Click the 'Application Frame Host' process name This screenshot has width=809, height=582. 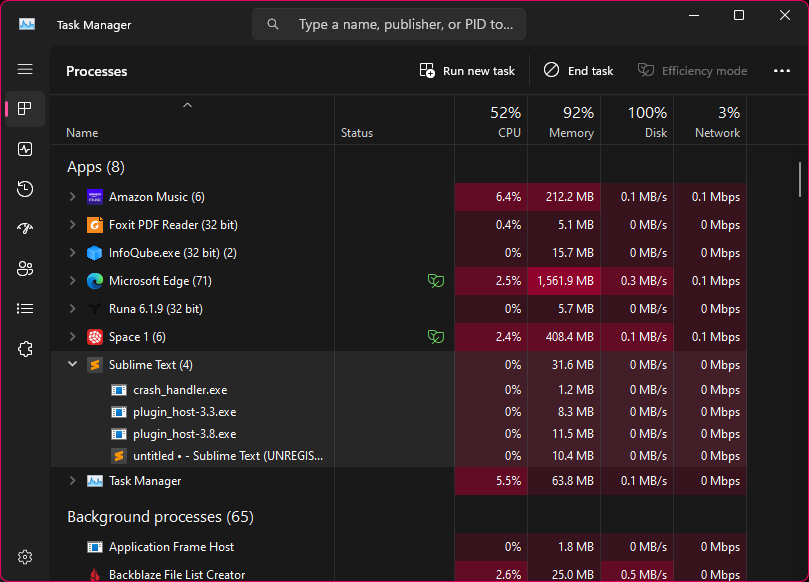tap(171, 547)
